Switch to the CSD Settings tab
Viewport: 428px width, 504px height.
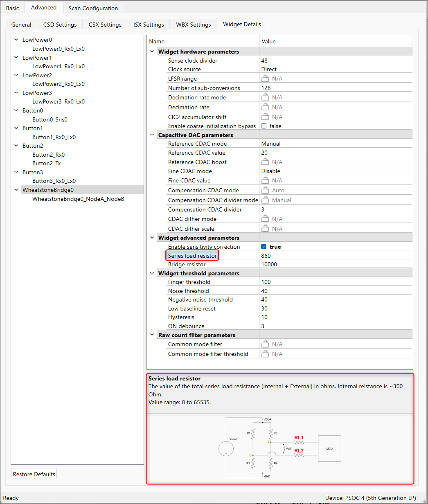click(60, 25)
